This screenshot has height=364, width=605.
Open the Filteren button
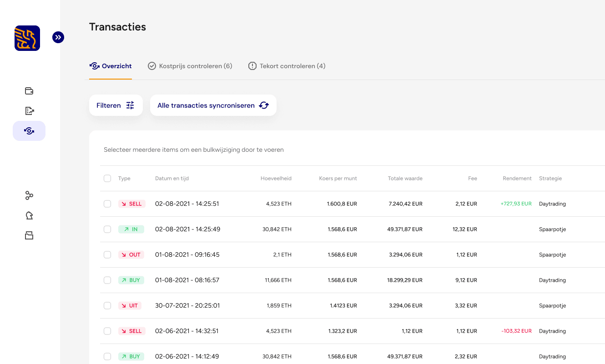pos(116,105)
